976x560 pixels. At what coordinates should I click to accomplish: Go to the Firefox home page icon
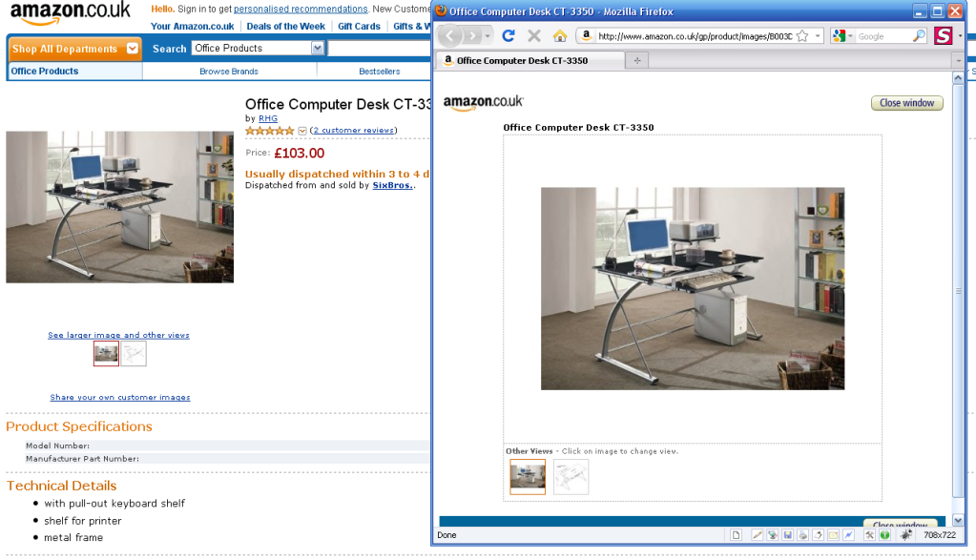tap(560, 36)
